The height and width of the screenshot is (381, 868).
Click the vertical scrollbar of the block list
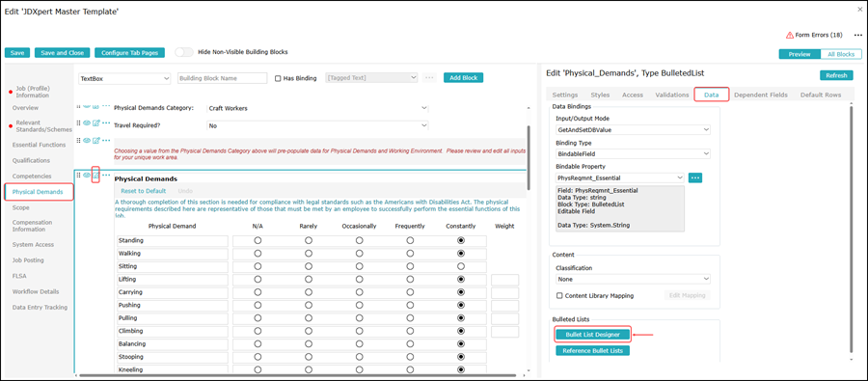[529, 157]
